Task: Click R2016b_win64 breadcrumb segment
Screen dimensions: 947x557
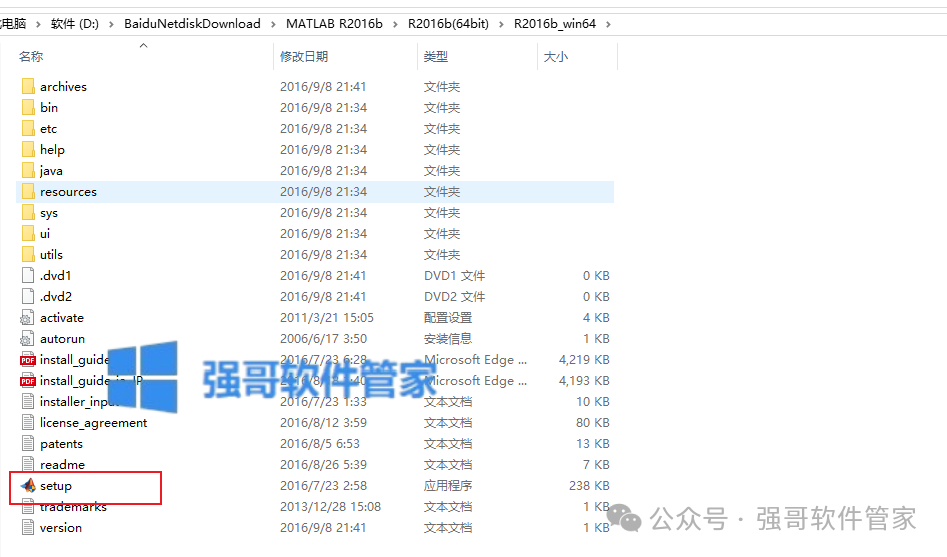Action: coord(554,24)
